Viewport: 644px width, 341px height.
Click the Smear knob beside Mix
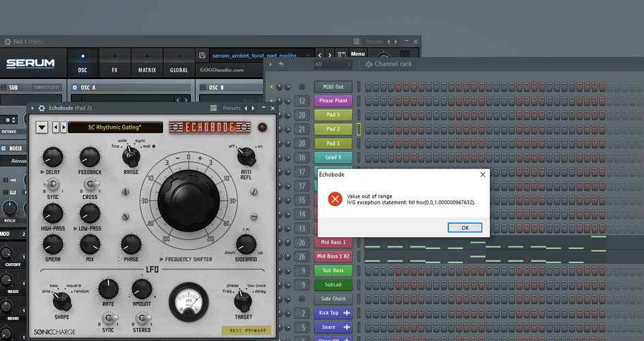(52, 244)
